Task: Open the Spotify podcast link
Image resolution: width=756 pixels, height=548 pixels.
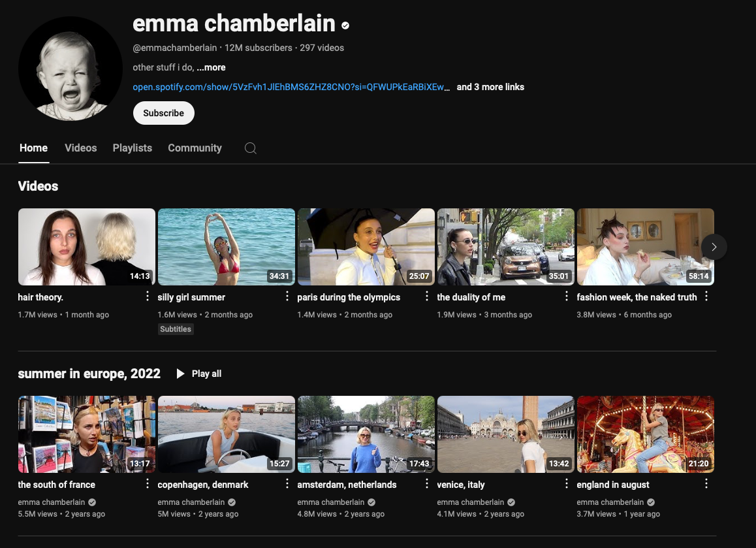Action: [x=287, y=87]
